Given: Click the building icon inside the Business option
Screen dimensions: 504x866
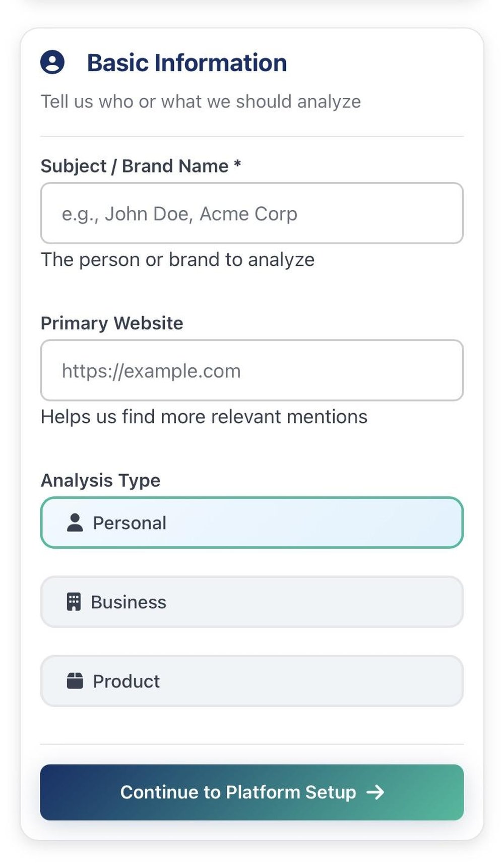Looking at the screenshot, I should point(75,602).
